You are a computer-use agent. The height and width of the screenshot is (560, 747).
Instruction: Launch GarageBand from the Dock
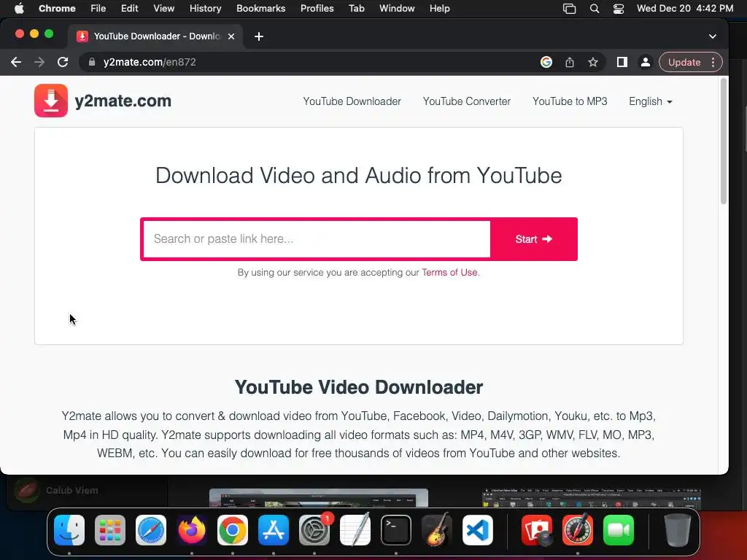click(437, 530)
